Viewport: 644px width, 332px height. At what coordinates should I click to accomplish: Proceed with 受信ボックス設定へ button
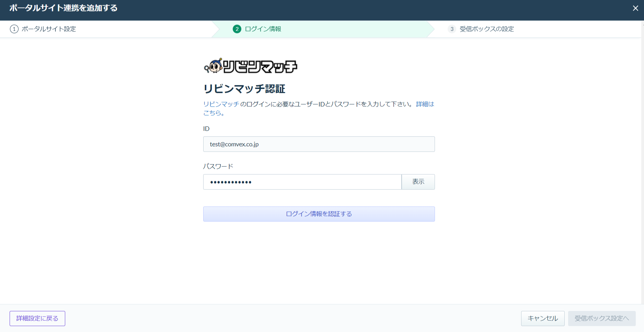602,319
